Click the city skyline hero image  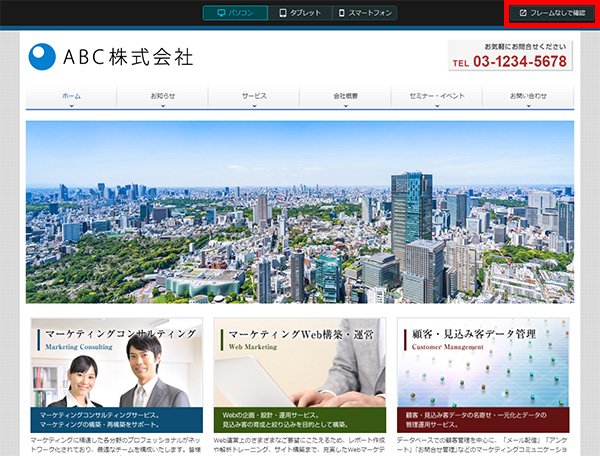pos(300,211)
